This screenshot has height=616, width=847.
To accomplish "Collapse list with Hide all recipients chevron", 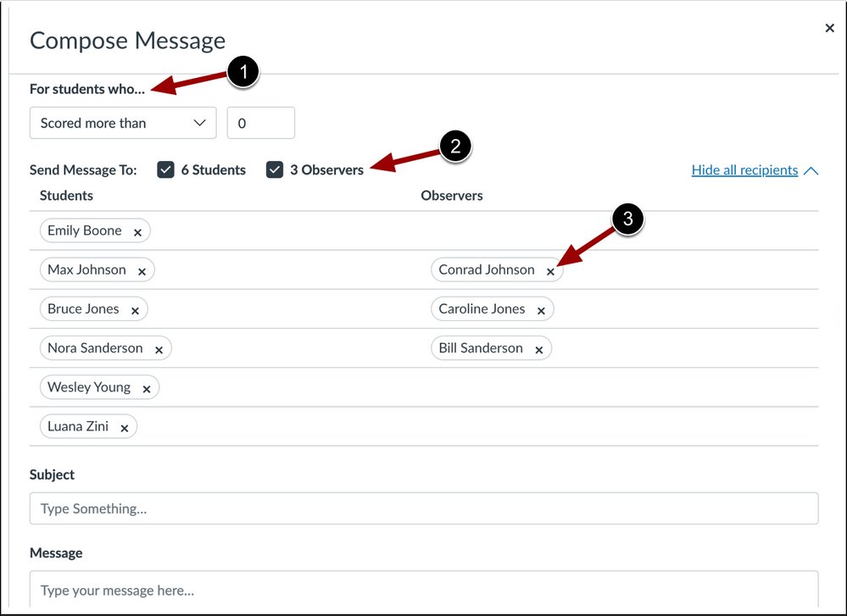I will point(811,170).
